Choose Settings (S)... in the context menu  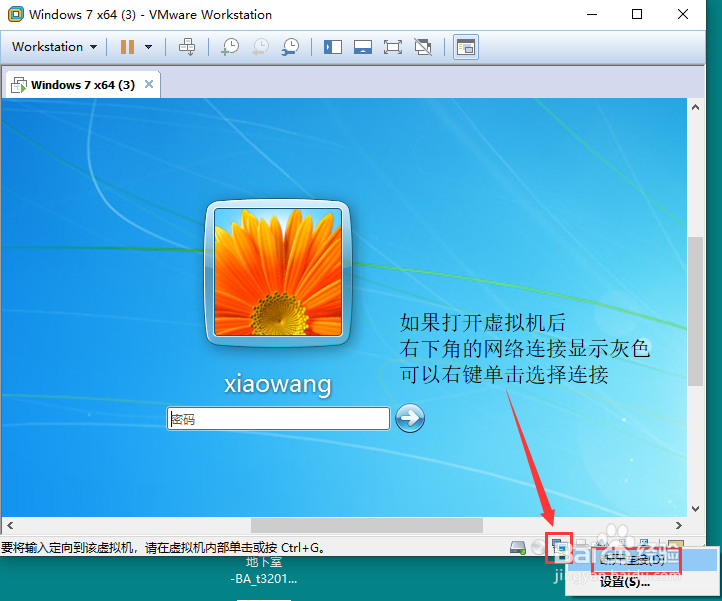641,582
